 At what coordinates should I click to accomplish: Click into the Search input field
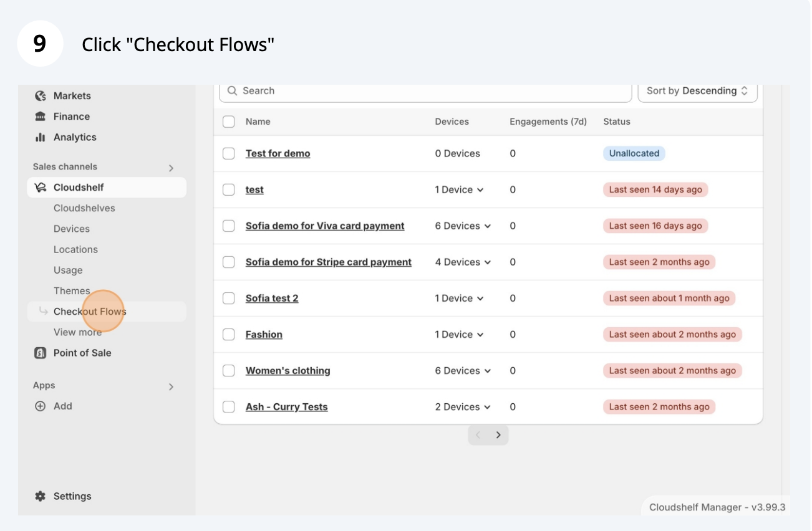[430, 91]
